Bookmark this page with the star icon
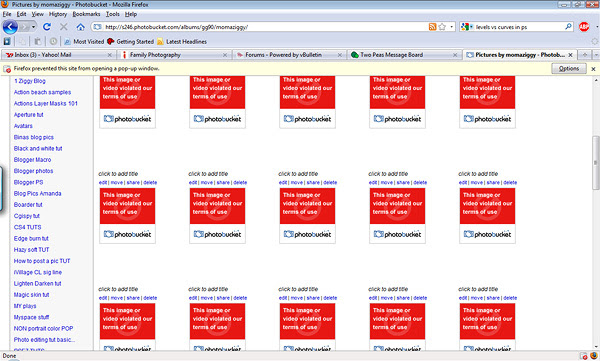This screenshot has height=361, width=600. tap(442, 27)
